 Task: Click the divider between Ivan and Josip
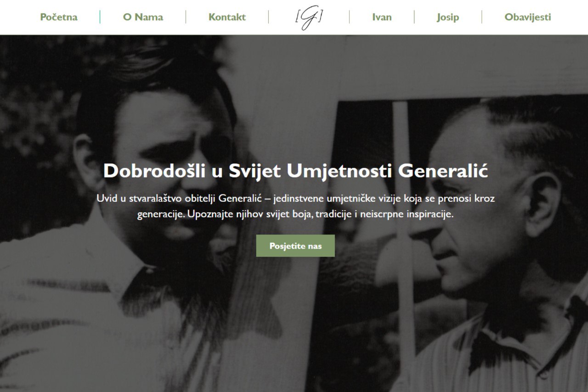pyautogui.click(x=414, y=17)
